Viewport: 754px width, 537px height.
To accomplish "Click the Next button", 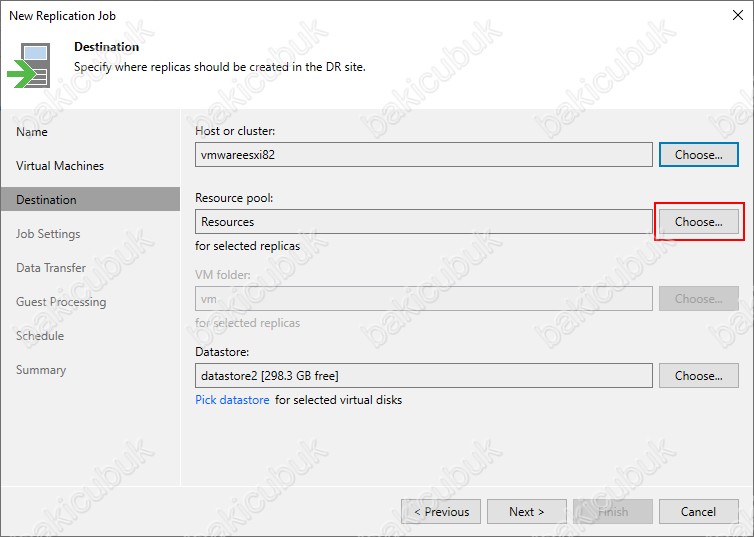I will [527, 512].
